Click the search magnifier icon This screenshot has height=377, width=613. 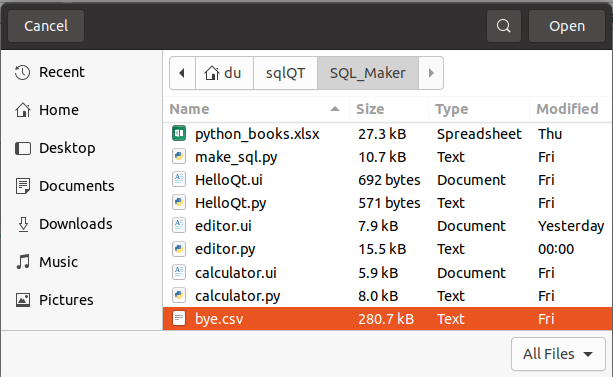point(504,26)
